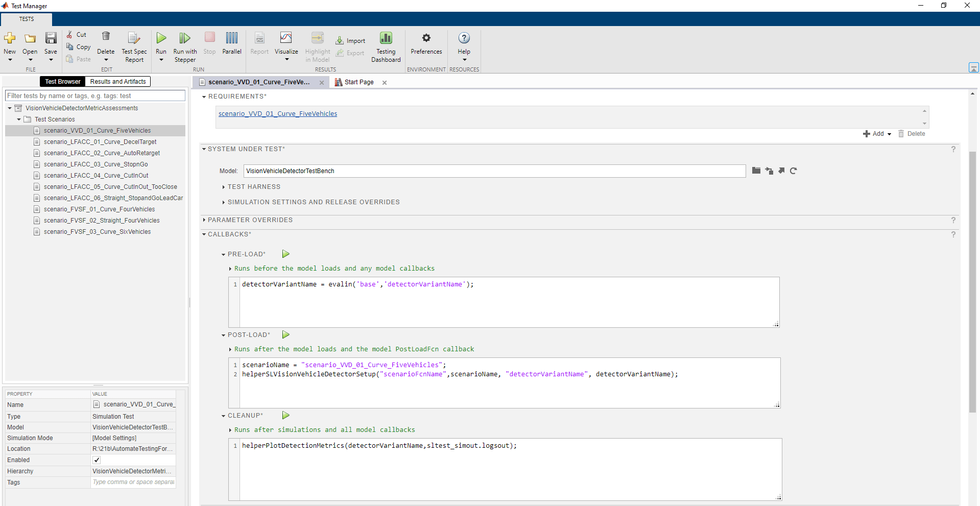Open the Visualize dropdown arrow
The image size is (980, 506).
(286, 60)
